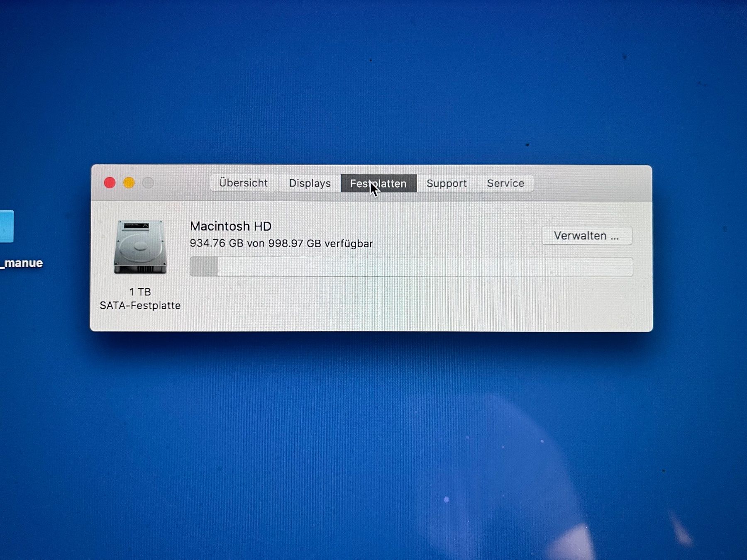747x560 pixels.
Task: Click the Macintosh HD hard drive icon
Action: pyautogui.click(x=140, y=247)
